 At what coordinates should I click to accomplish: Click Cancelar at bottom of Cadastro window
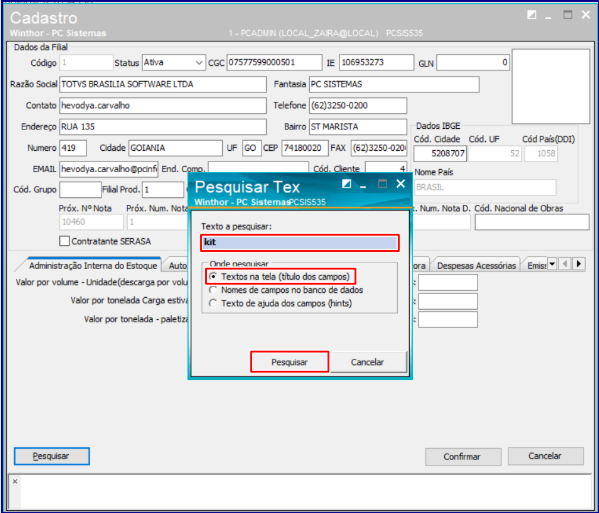click(x=546, y=456)
